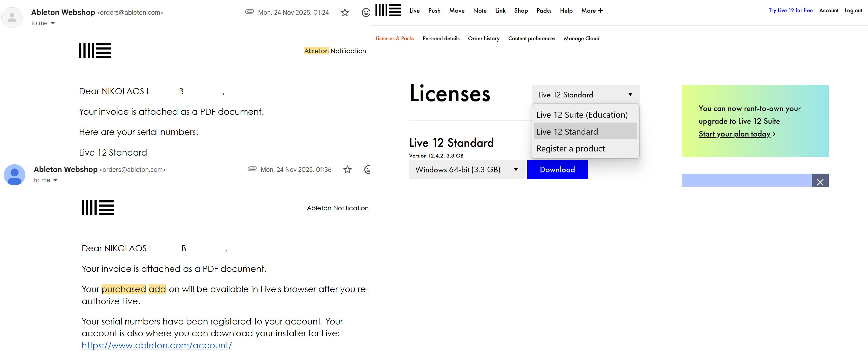Click Try Live 12 for free link
This screenshot has width=868, height=353.
point(790,11)
